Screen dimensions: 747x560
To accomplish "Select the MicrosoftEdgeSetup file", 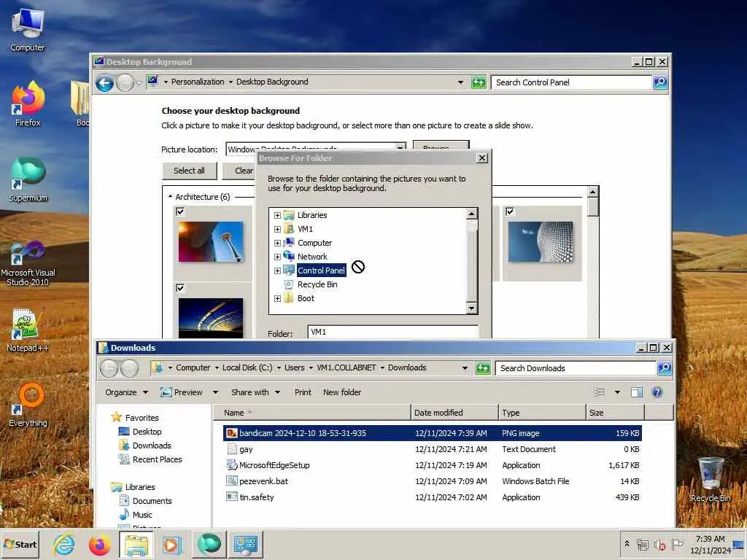I will [x=433, y=465].
